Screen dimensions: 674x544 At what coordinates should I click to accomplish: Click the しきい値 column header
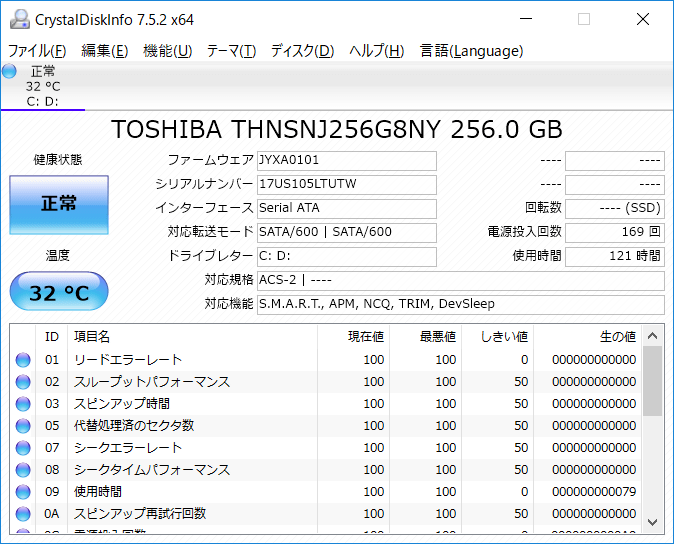498,336
